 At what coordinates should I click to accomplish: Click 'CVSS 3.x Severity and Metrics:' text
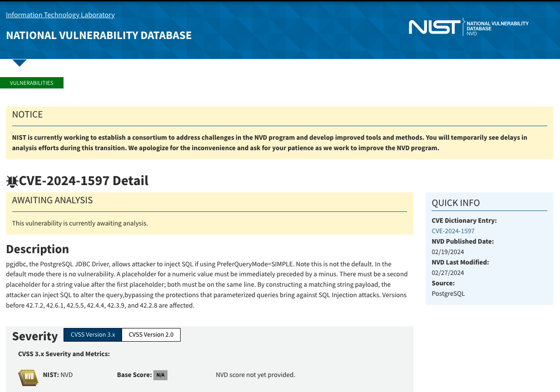pos(64,354)
